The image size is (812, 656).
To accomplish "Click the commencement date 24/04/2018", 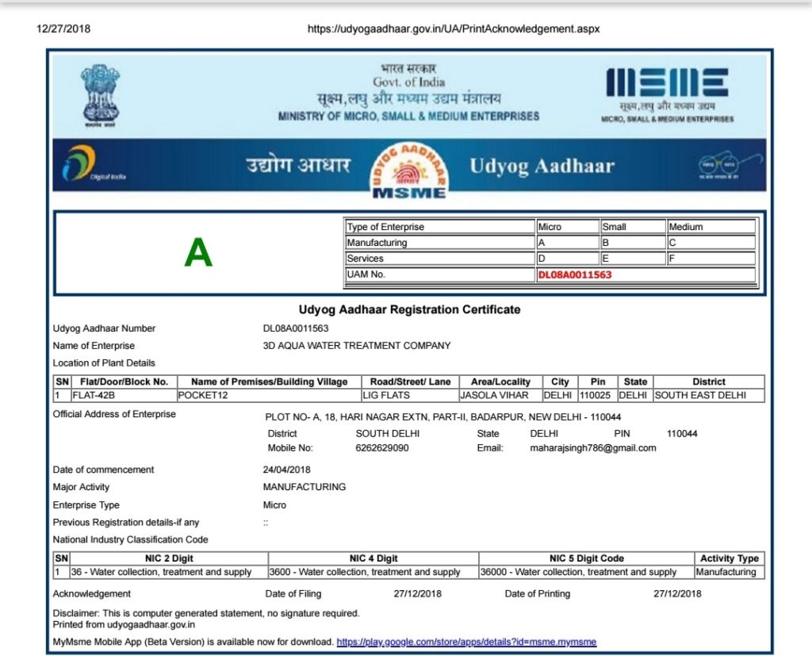I will click(286, 470).
